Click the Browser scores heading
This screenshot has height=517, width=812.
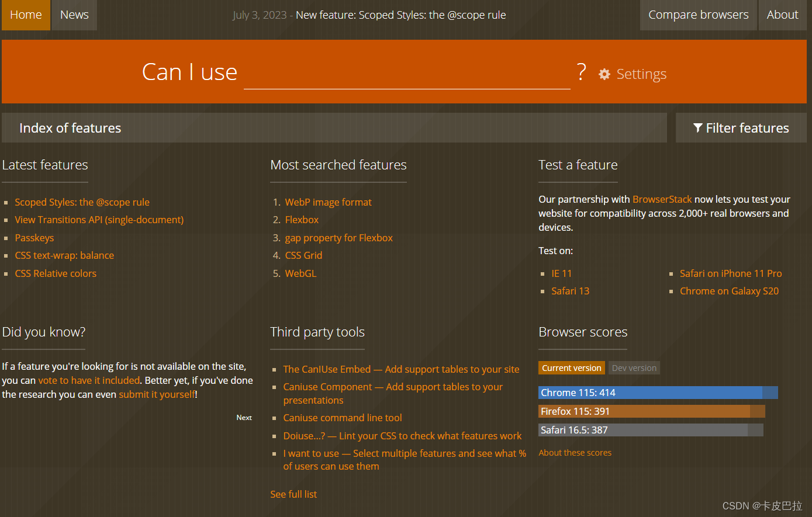[x=583, y=332]
